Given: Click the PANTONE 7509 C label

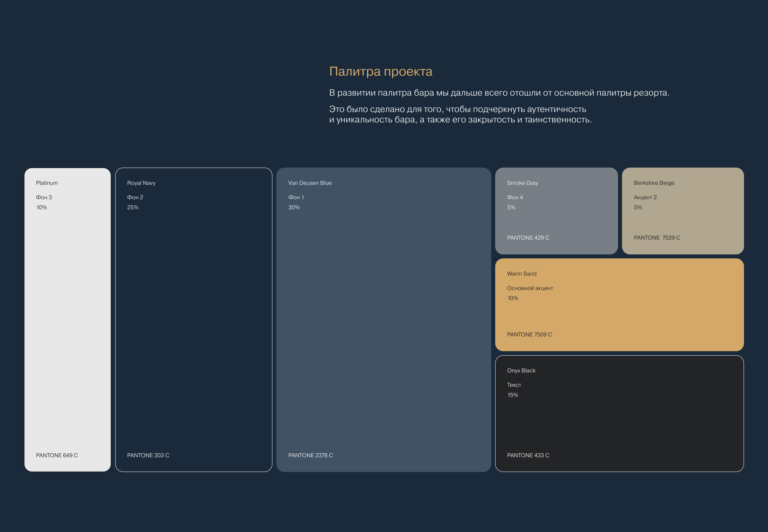Looking at the screenshot, I should tap(529, 334).
